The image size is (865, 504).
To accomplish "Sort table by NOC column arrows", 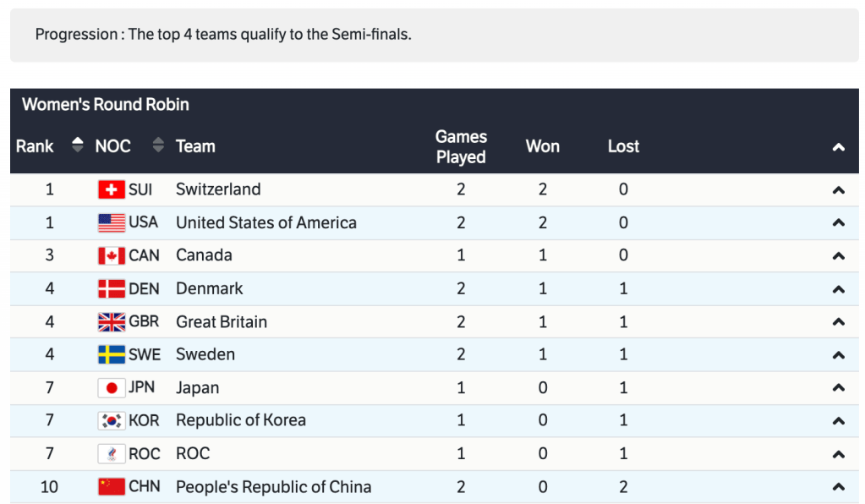I will [x=158, y=145].
